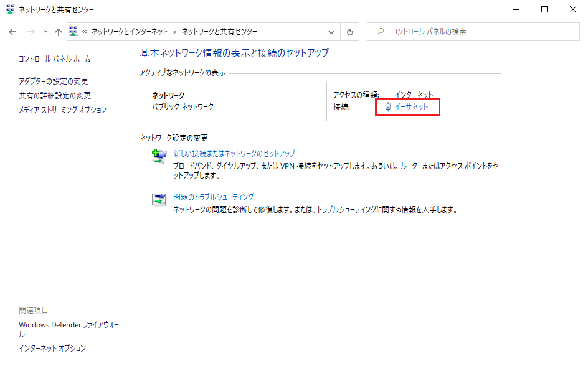The image size is (588, 366).
Task: Open アダプターの設定の変更
Action: (54, 82)
